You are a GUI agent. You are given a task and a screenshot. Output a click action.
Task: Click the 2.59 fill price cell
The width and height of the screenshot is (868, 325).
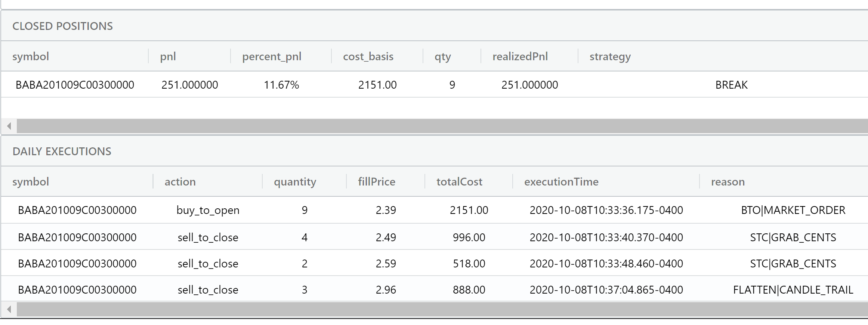386,264
